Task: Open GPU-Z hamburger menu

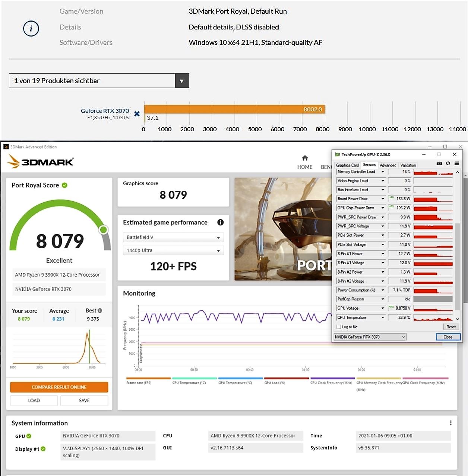Action: point(456,163)
